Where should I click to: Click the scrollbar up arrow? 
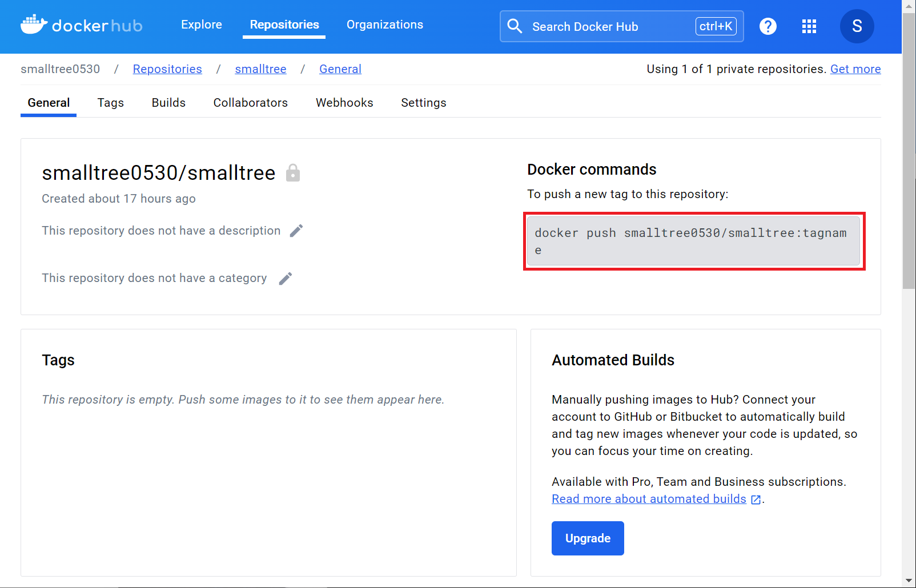point(909,6)
